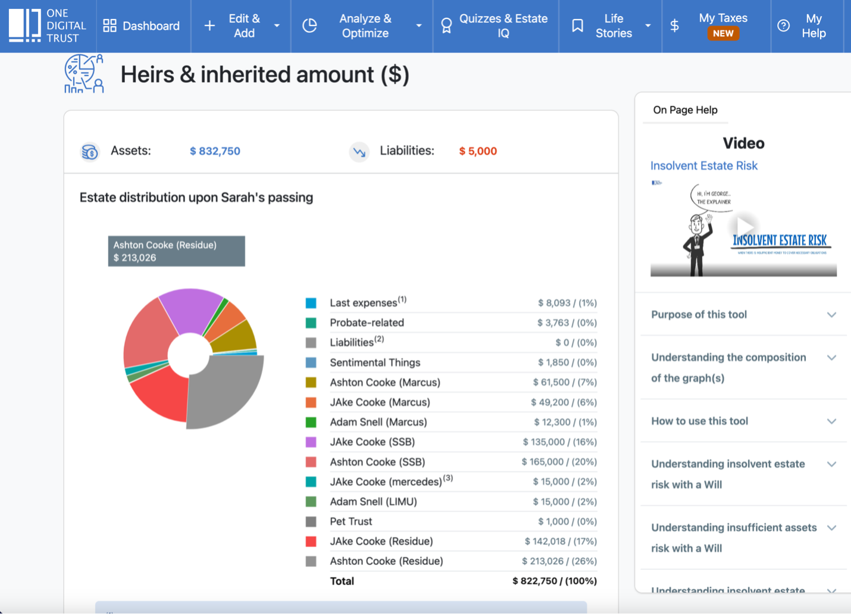This screenshot has width=851, height=616.
Task: Click the downward trend Liabilities icon
Action: (x=359, y=152)
